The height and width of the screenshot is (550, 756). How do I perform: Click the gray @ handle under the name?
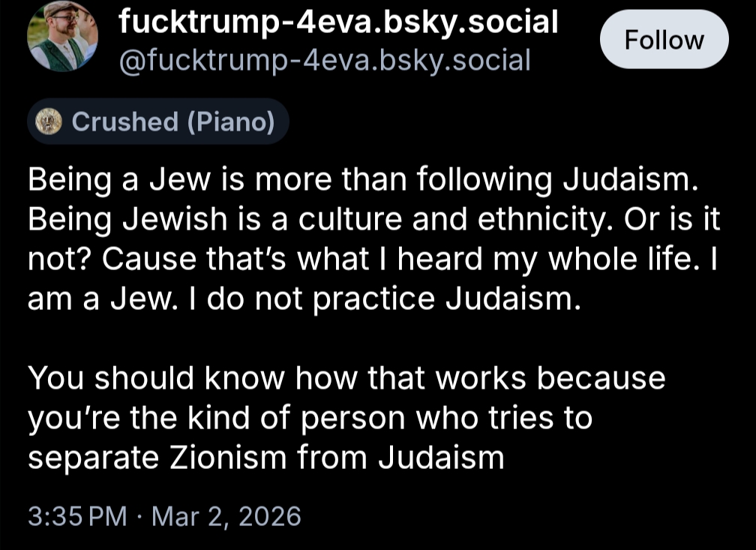(x=325, y=59)
